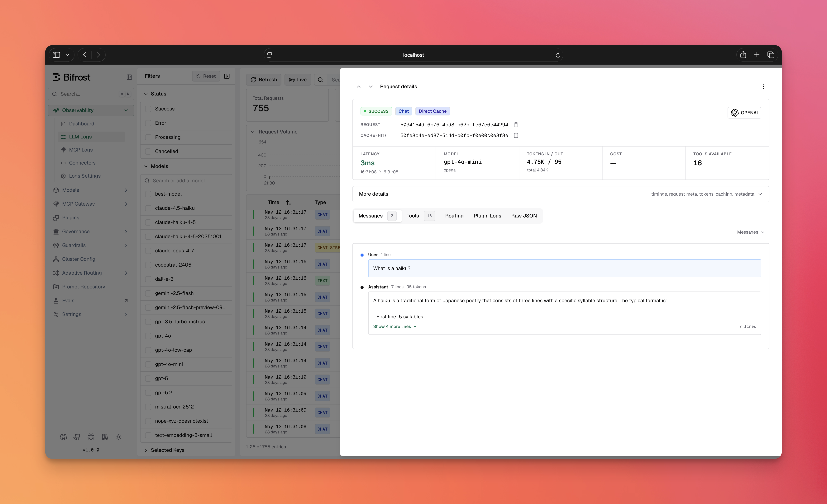Click the browser forward arrow
The height and width of the screenshot is (504, 827).
click(x=98, y=55)
